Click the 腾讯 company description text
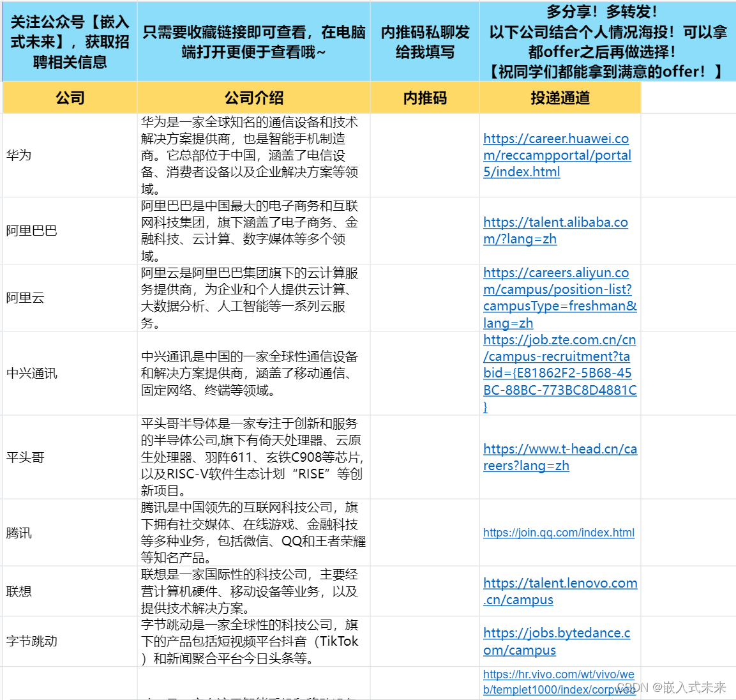This screenshot has height=700, width=736. [x=253, y=533]
